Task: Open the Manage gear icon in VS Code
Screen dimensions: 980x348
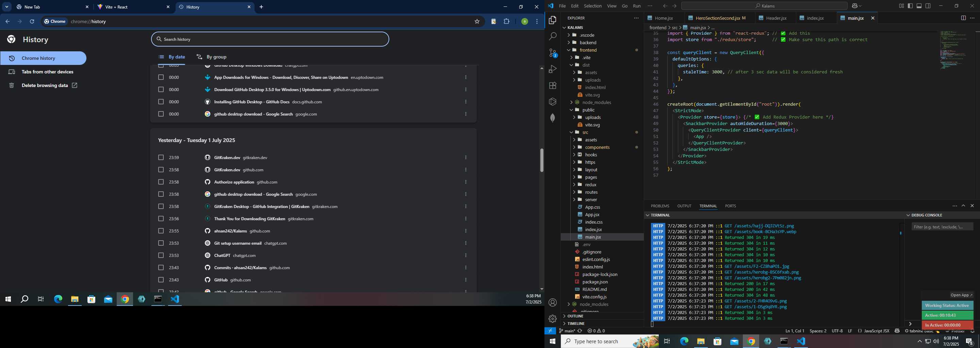Action: pyautogui.click(x=552, y=319)
